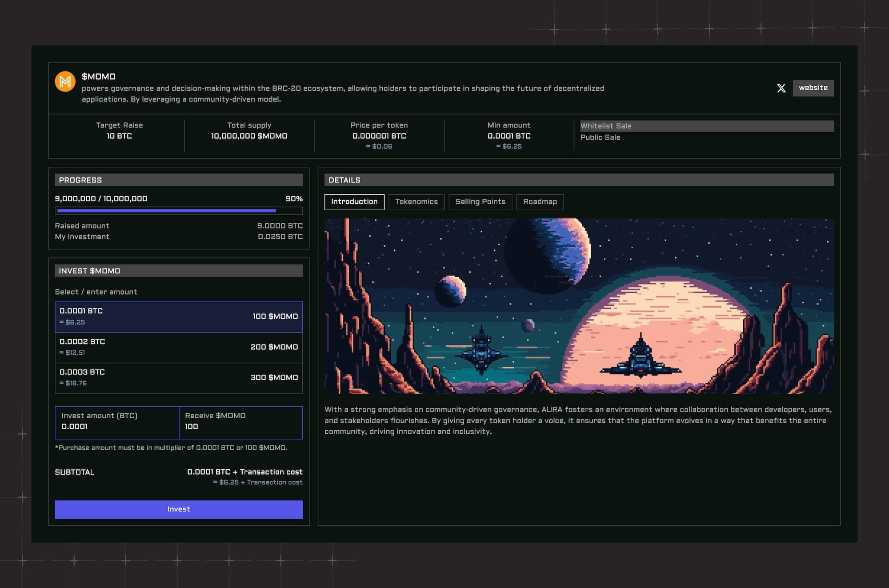This screenshot has width=889, height=588.
Task: Open the project website
Action: [x=813, y=88]
